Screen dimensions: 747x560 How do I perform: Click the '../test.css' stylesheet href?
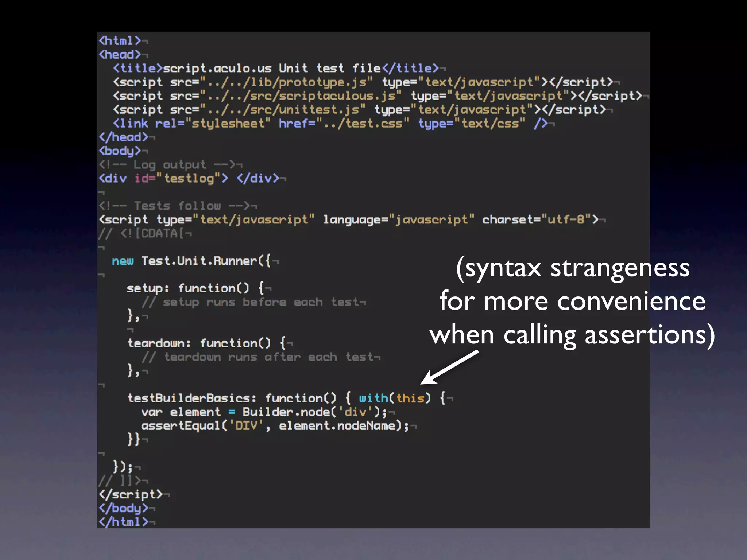[363, 123]
